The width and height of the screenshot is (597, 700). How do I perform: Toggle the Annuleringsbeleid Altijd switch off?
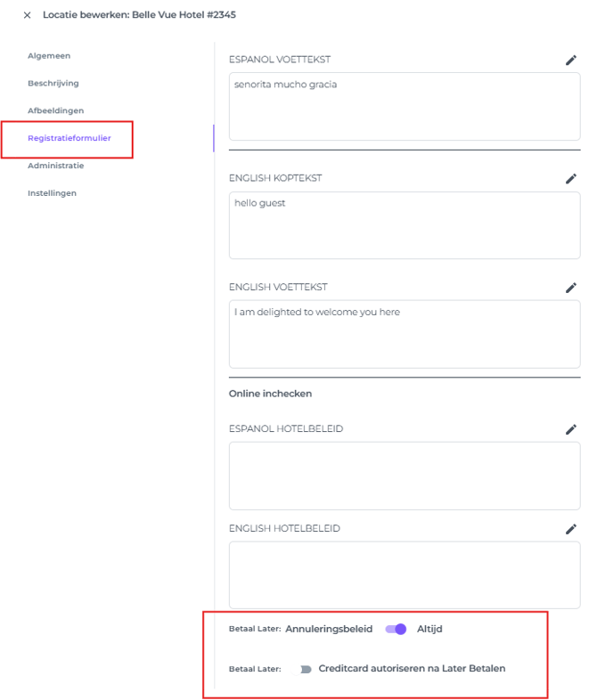pos(396,629)
